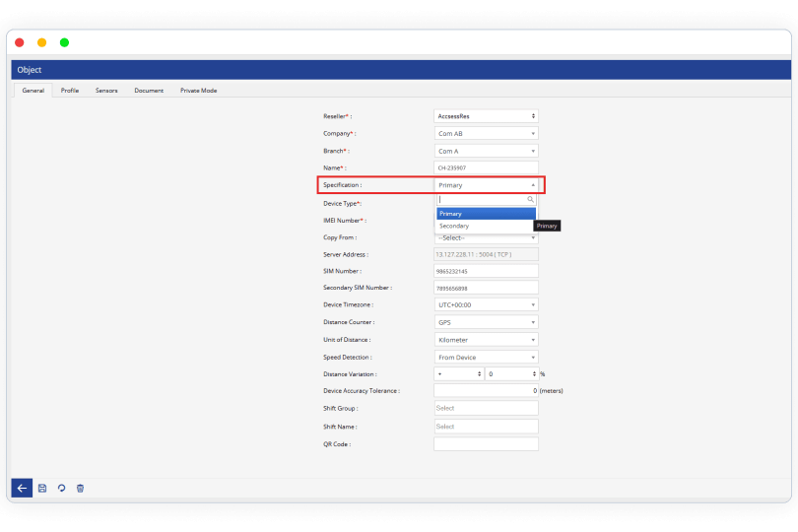Open the Speed Detection dropdown
The width and height of the screenshot is (798, 532).
[x=486, y=358]
